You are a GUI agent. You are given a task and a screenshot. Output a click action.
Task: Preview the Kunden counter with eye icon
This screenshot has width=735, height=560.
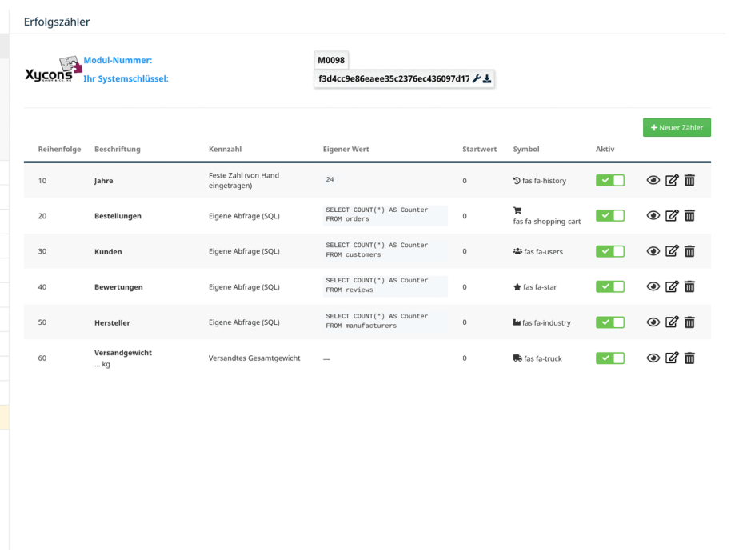[x=653, y=251]
